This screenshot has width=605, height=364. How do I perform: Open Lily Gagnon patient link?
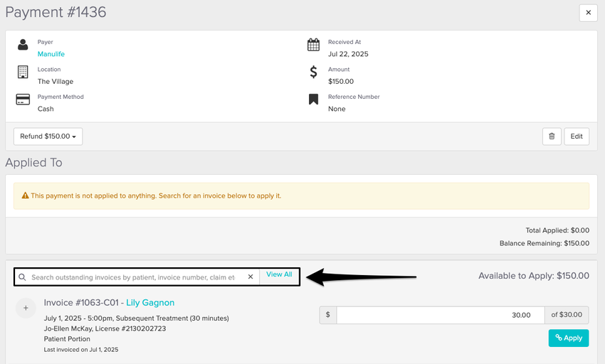click(x=150, y=303)
